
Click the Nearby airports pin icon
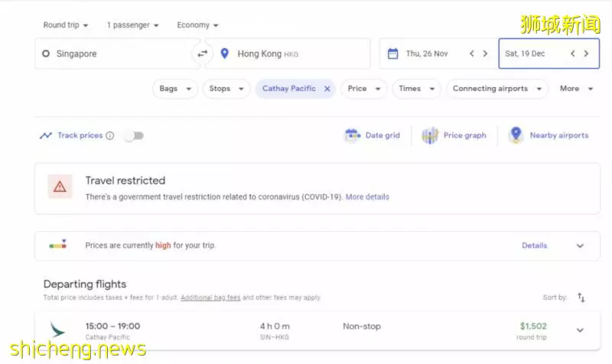516,135
